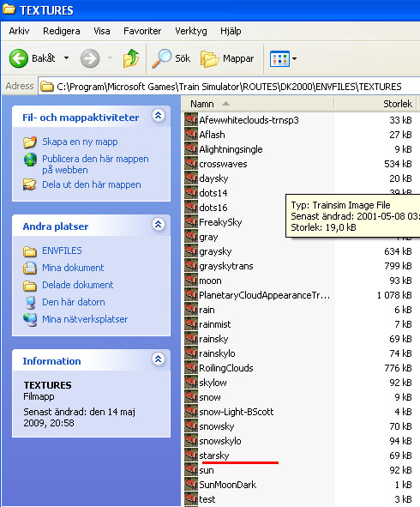Click the folder icon in address bar

tap(47, 87)
